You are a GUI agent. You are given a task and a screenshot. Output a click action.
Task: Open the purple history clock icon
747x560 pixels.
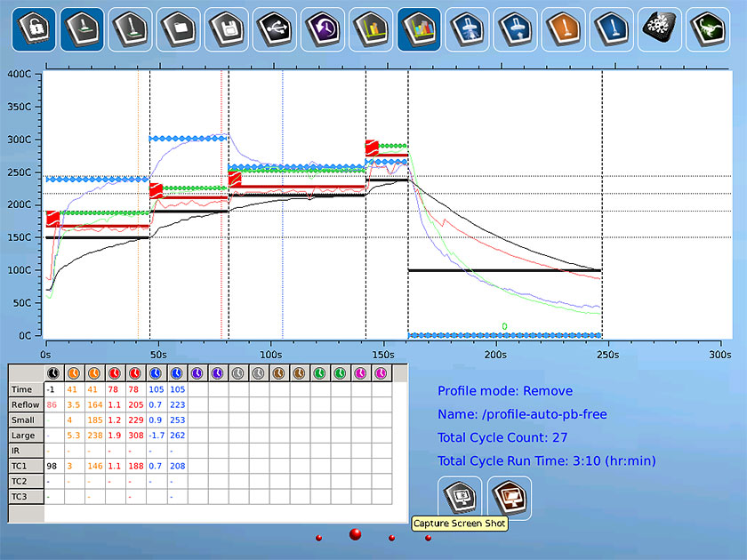(x=323, y=29)
